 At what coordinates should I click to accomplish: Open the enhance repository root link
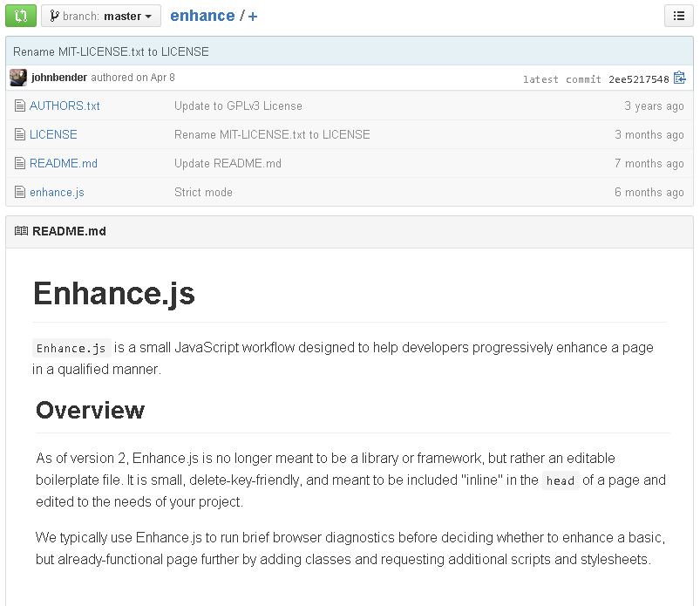coord(202,16)
